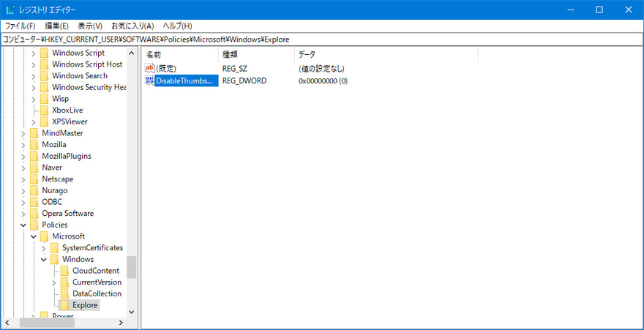Select the MindMaster folder icon
This screenshot has height=330, width=644.
(x=34, y=133)
